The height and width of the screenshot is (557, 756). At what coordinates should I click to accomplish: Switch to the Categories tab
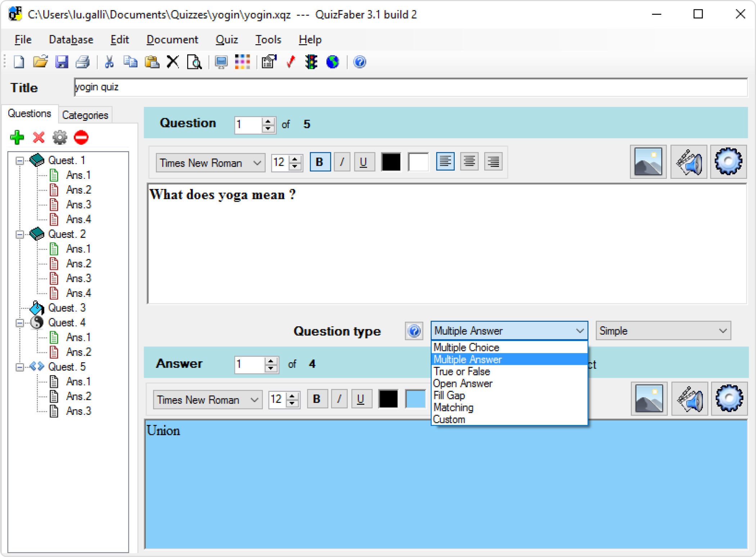(x=85, y=115)
